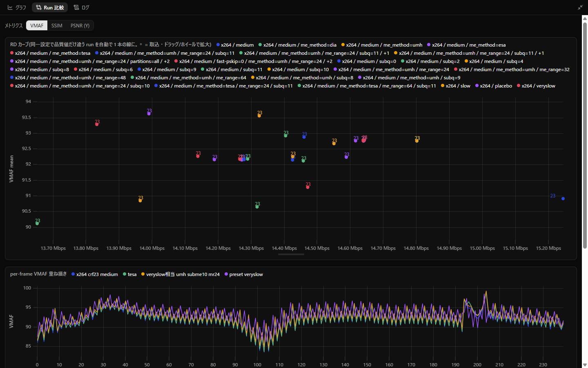Screen dimensions: 588x368
Task: Click the orange data point near VMAF 91 and 14.00 Mbps
Action: coord(140,201)
